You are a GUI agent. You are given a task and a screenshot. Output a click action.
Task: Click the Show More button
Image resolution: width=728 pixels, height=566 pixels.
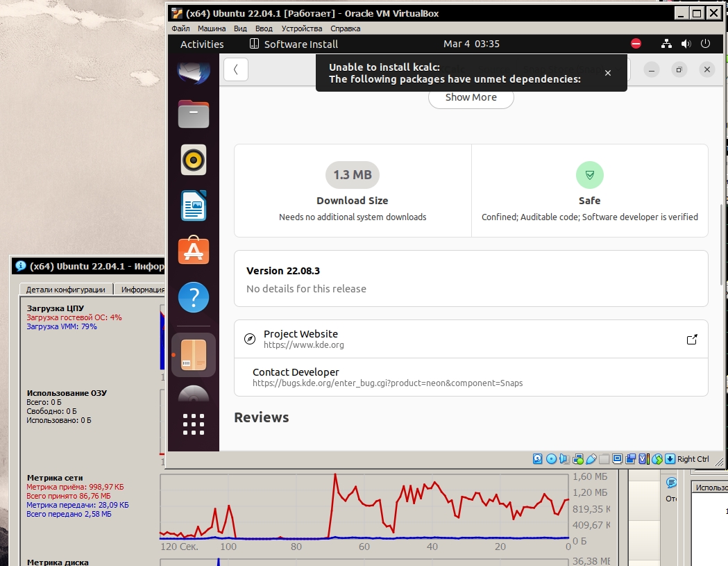[471, 98]
